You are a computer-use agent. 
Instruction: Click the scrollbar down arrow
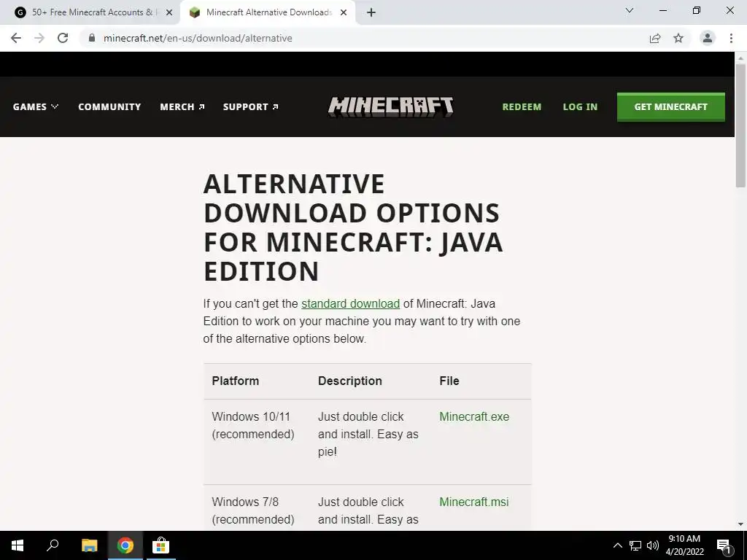point(740,524)
